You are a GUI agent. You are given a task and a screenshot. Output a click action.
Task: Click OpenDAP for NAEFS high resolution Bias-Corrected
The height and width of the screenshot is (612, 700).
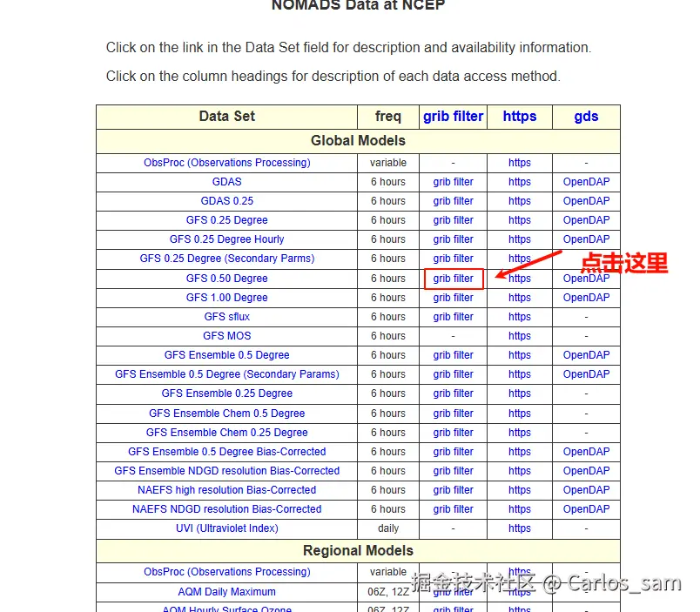(x=586, y=490)
